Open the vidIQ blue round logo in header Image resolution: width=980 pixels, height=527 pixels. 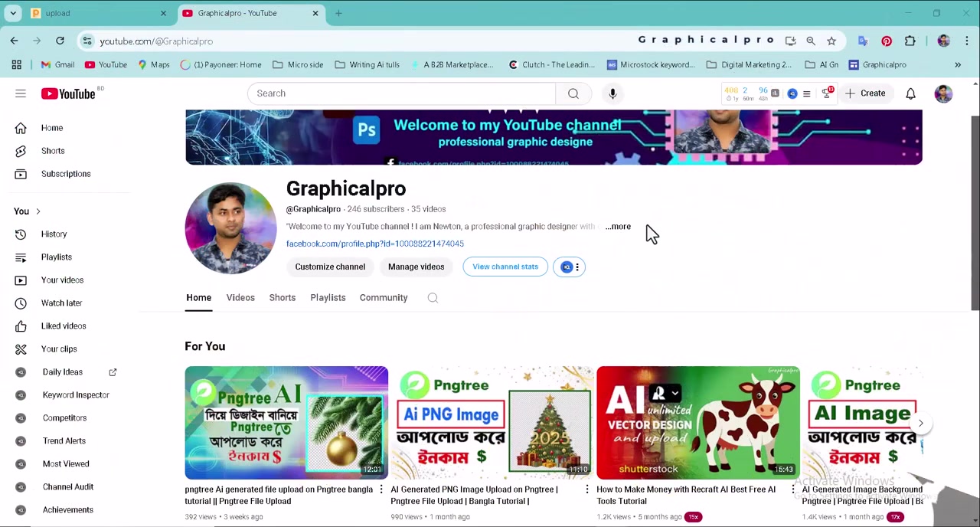click(x=792, y=93)
